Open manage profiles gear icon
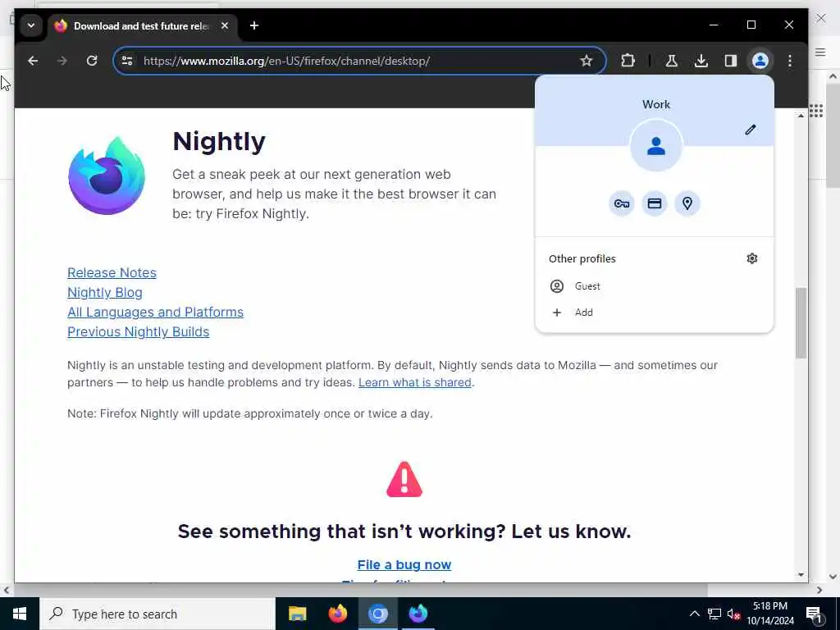This screenshot has width=840, height=630. (x=752, y=258)
